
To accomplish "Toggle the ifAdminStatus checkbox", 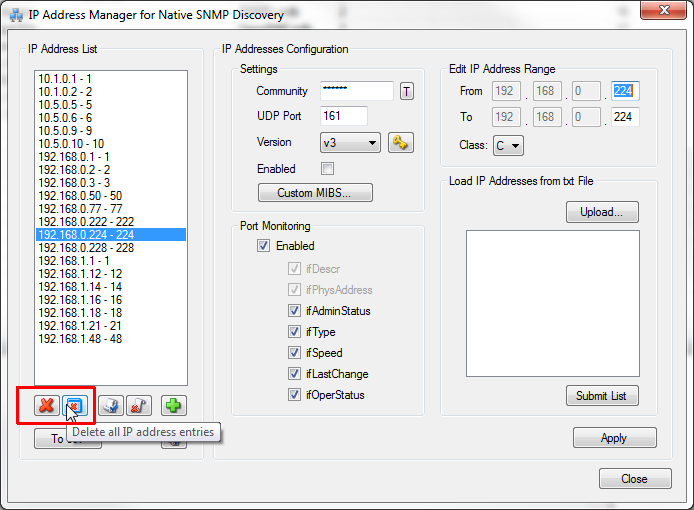I will tap(294, 311).
